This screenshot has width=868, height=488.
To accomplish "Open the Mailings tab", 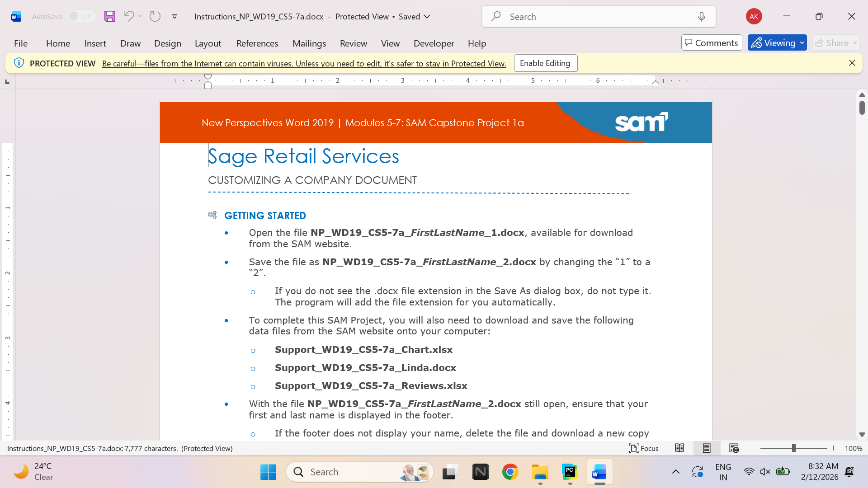I will point(309,43).
